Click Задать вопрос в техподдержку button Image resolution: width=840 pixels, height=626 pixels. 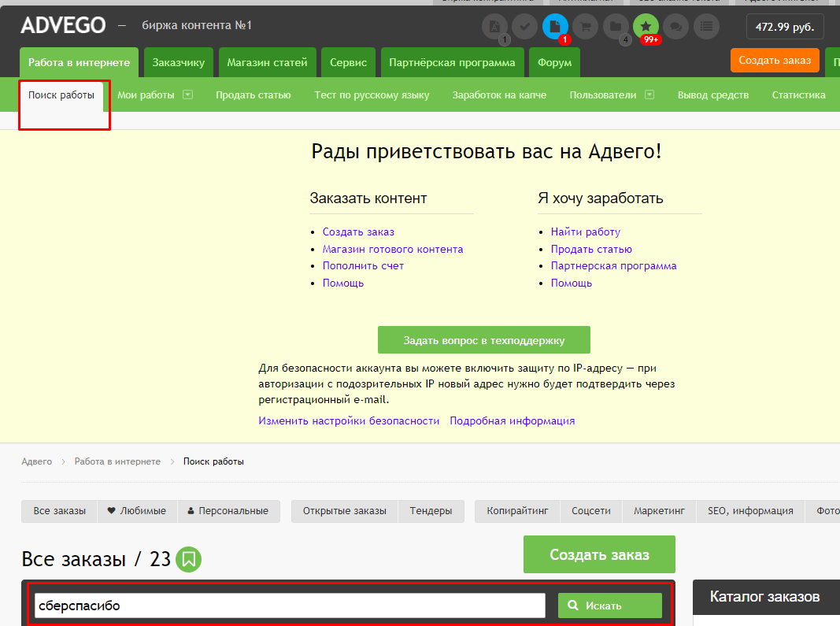click(483, 340)
